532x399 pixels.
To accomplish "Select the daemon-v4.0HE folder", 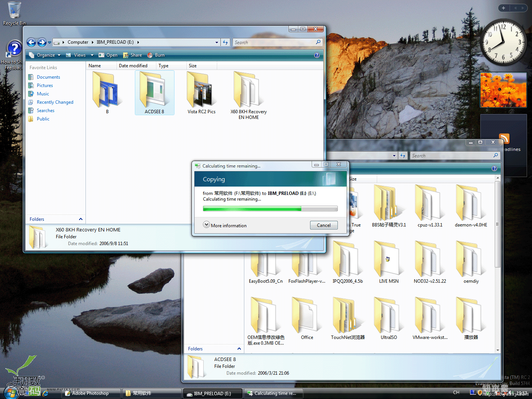I will (x=471, y=206).
